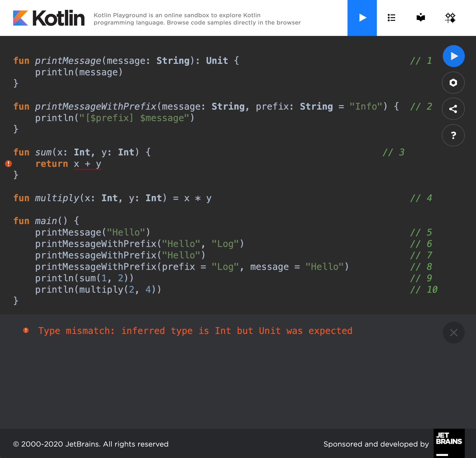Run code with the blue header play button

click(362, 18)
